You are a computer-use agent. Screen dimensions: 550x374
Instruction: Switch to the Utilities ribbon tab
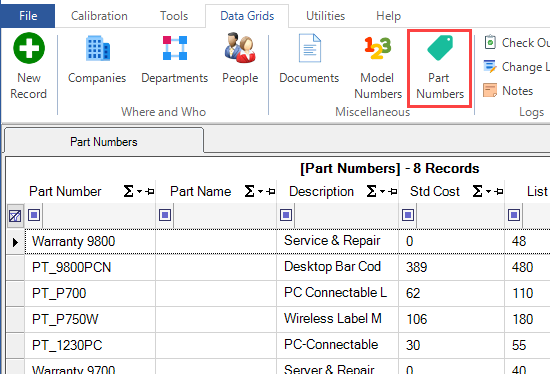point(326,16)
